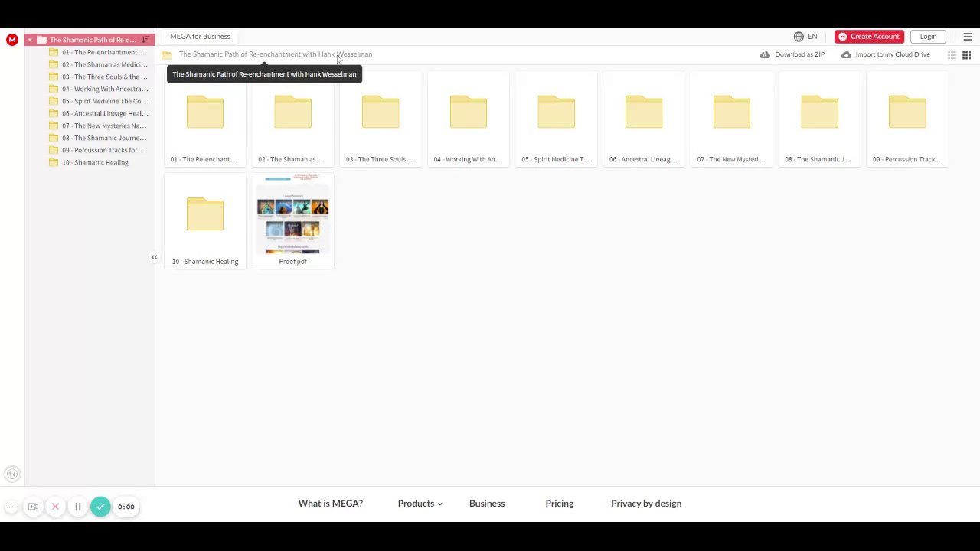Click the Login button
The width and height of the screenshot is (980, 551).
[928, 37]
